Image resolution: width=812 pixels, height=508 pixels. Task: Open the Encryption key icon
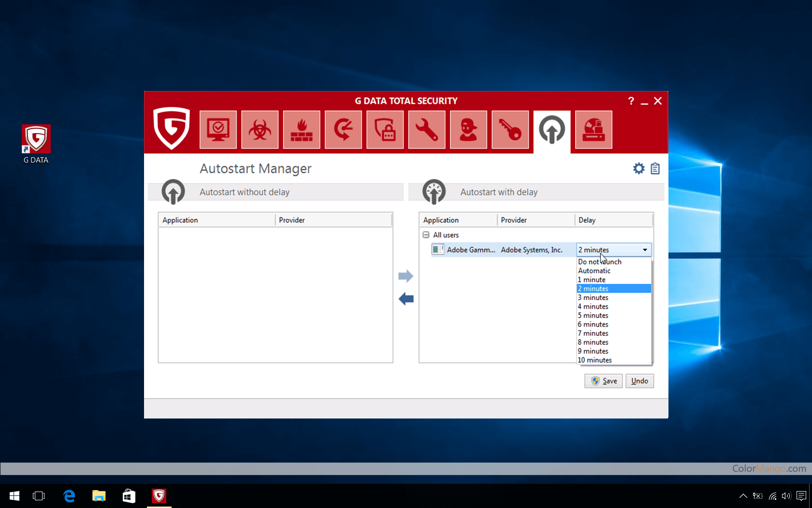point(510,130)
